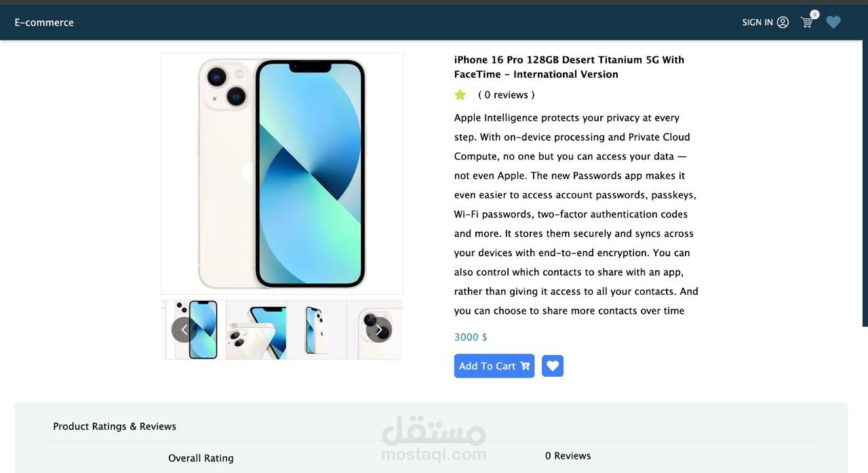
Task: Open the shopping cart icon in header
Action: (x=807, y=22)
